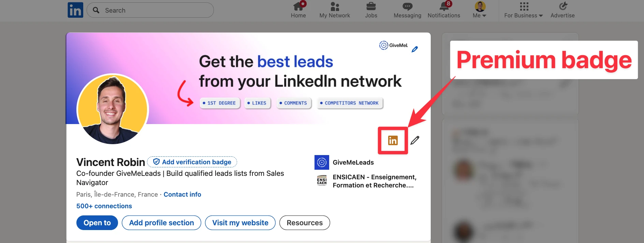
Task: Click the search magnifier icon
Action: (x=96, y=10)
